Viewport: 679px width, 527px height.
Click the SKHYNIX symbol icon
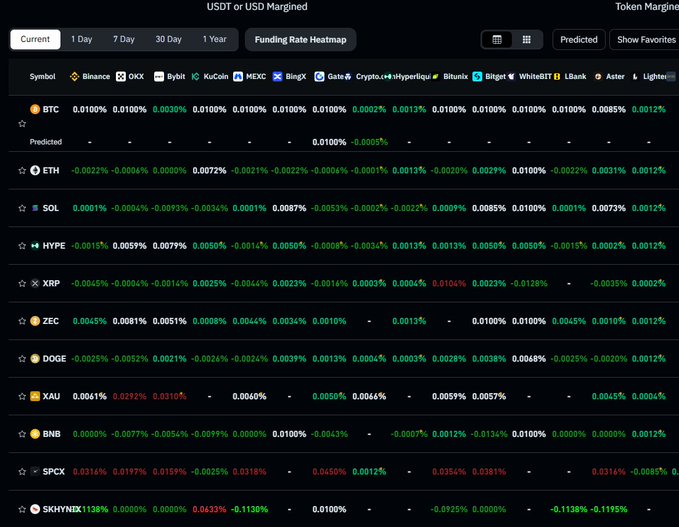pyautogui.click(x=35, y=510)
